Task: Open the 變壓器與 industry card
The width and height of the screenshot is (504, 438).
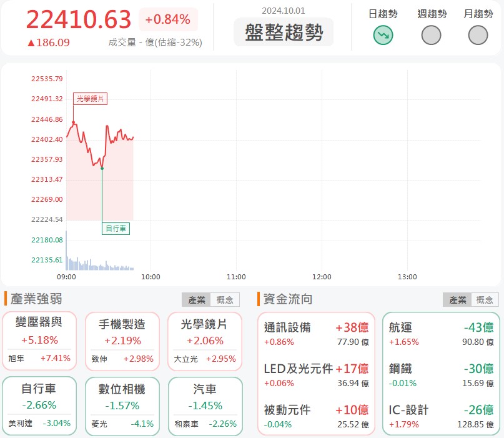Action: (39, 341)
